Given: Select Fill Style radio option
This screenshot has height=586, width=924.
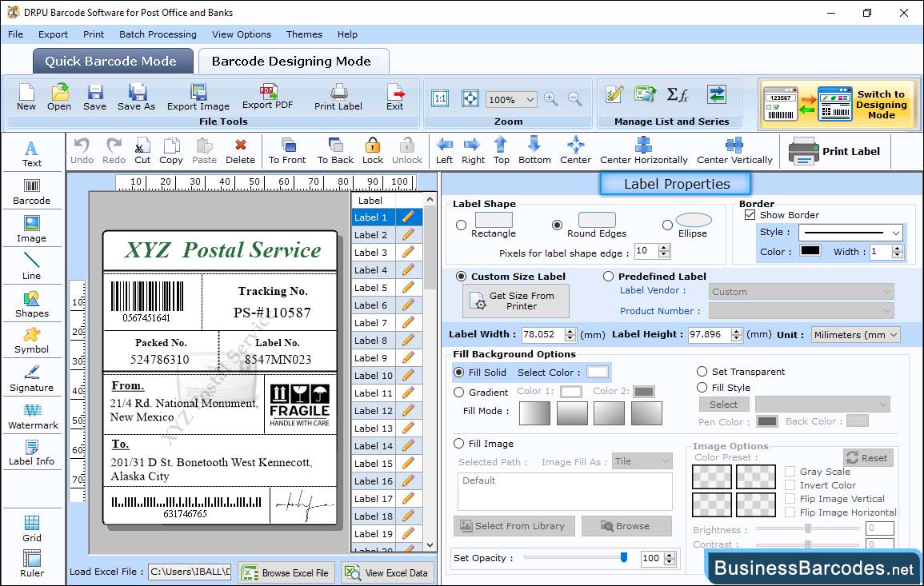Looking at the screenshot, I should pos(702,388).
